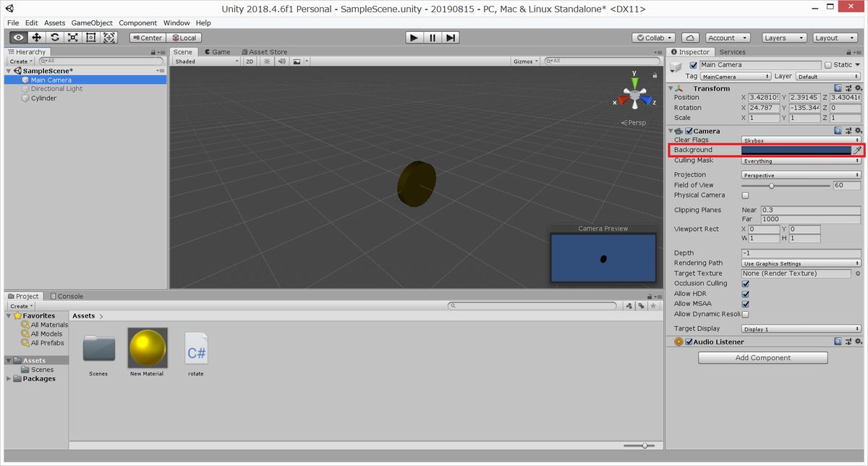Select the Rotate tool
Screen dimensions: 868x466
pyautogui.click(x=55, y=38)
